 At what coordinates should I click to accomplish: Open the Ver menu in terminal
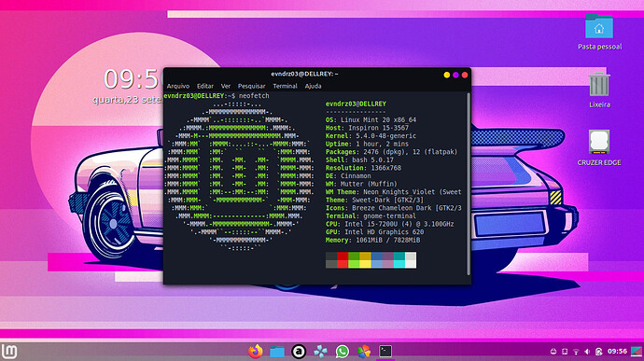click(x=226, y=86)
